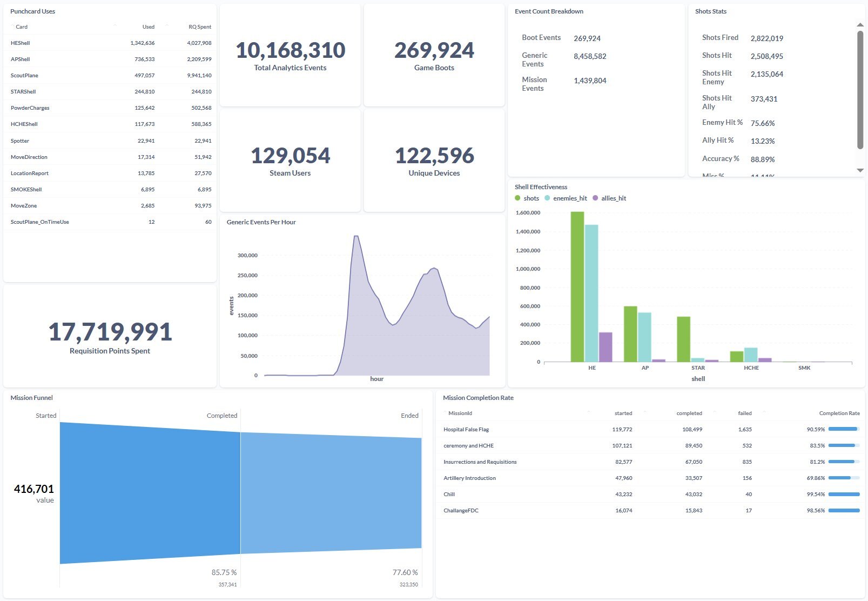Click the Shots Stats vertical scrollbar thumb
The image size is (868, 601).
coord(860,90)
